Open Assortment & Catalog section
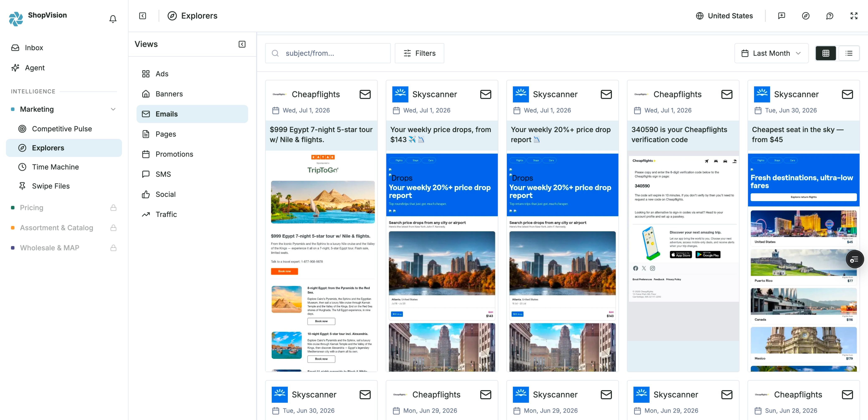This screenshot has width=868, height=420. coord(64,228)
